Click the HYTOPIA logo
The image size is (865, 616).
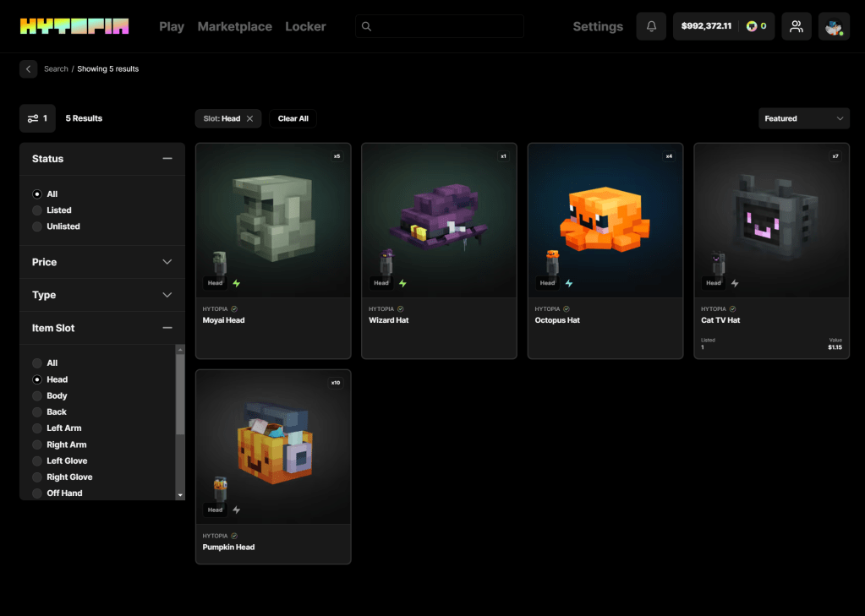tap(74, 26)
